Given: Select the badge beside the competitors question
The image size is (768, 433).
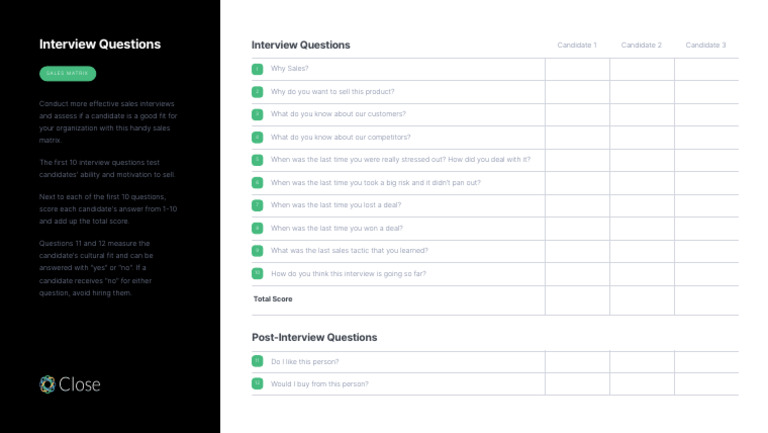Looking at the screenshot, I should click(x=257, y=137).
